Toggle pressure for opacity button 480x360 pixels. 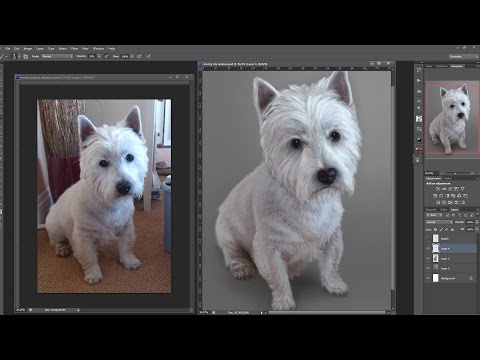tap(106, 56)
